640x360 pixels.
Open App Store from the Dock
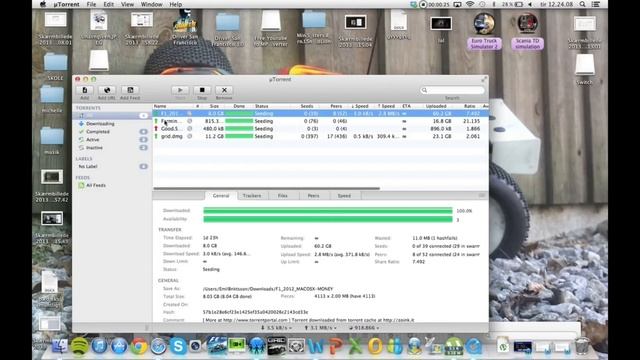click(119, 346)
